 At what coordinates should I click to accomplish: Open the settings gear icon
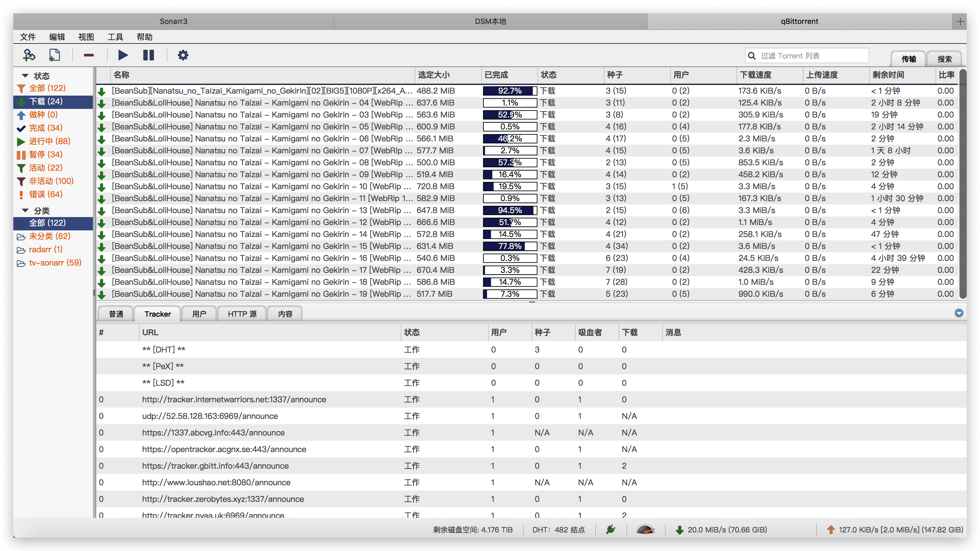pos(183,55)
